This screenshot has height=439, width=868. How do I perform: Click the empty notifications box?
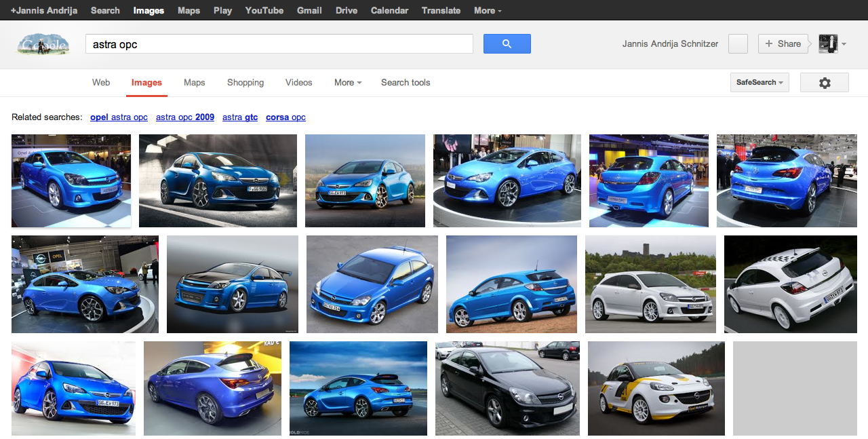(738, 44)
